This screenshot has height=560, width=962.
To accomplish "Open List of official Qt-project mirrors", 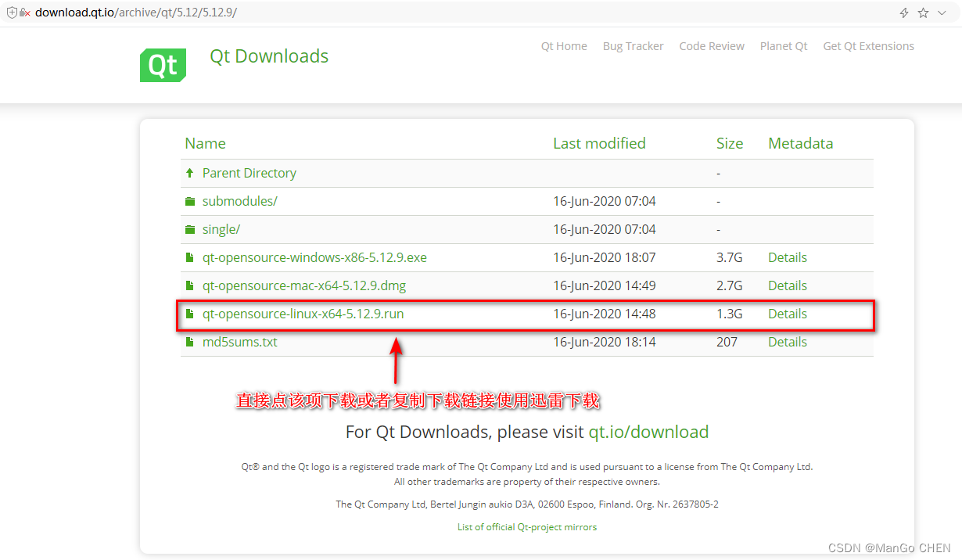I will (527, 527).
